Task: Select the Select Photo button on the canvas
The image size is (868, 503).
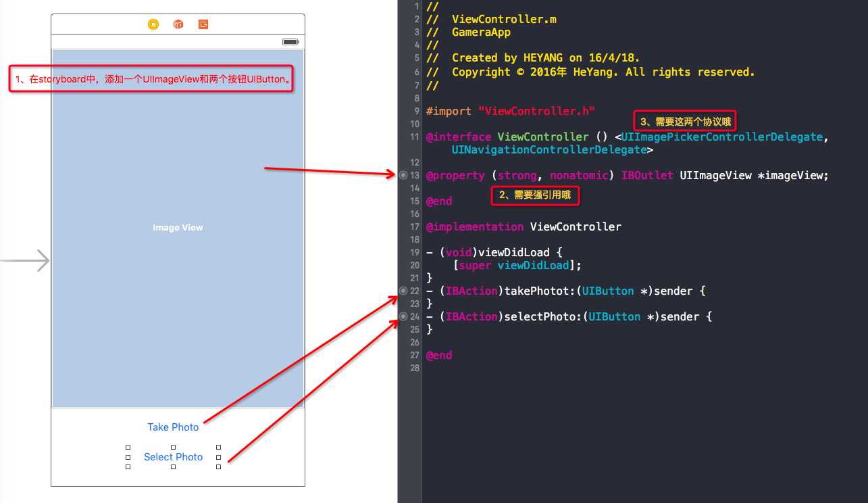Action: 173,457
